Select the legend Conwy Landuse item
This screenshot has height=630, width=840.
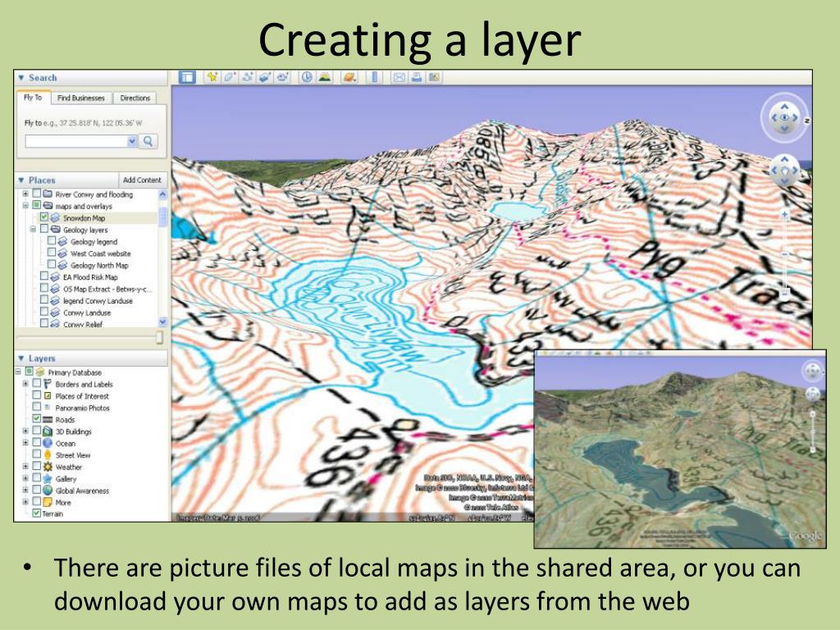pos(98,300)
